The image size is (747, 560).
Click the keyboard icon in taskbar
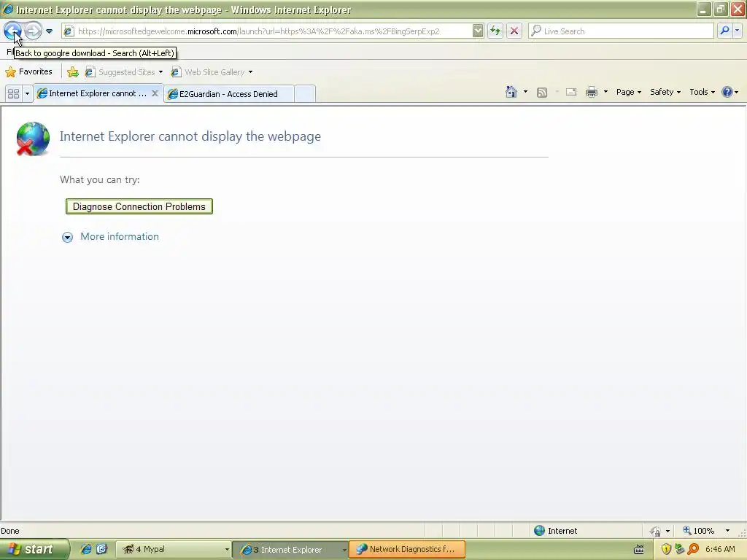pyautogui.click(x=639, y=550)
